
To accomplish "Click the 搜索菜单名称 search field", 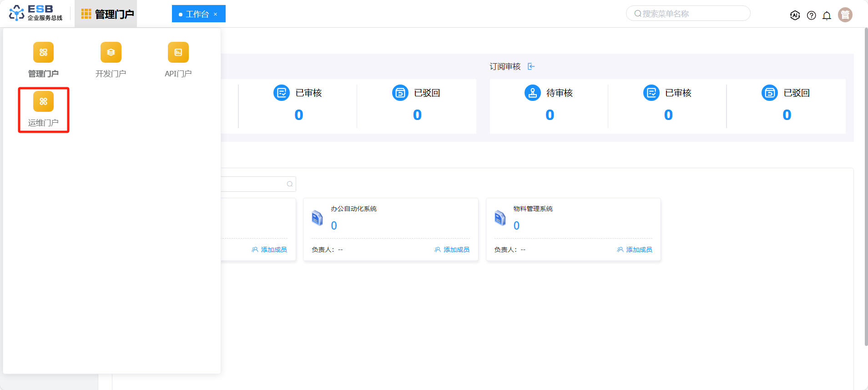I will [688, 14].
